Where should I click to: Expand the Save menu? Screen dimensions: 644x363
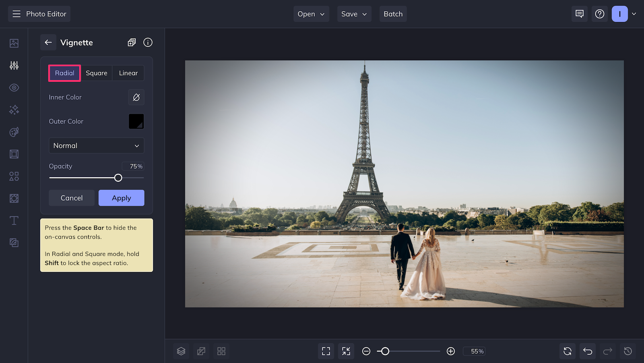(x=354, y=14)
